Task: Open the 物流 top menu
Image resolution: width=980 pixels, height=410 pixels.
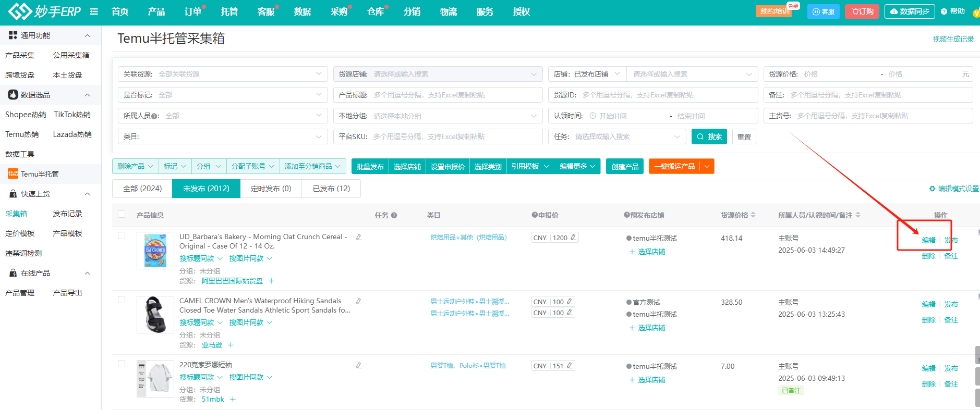Action: [x=449, y=11]
